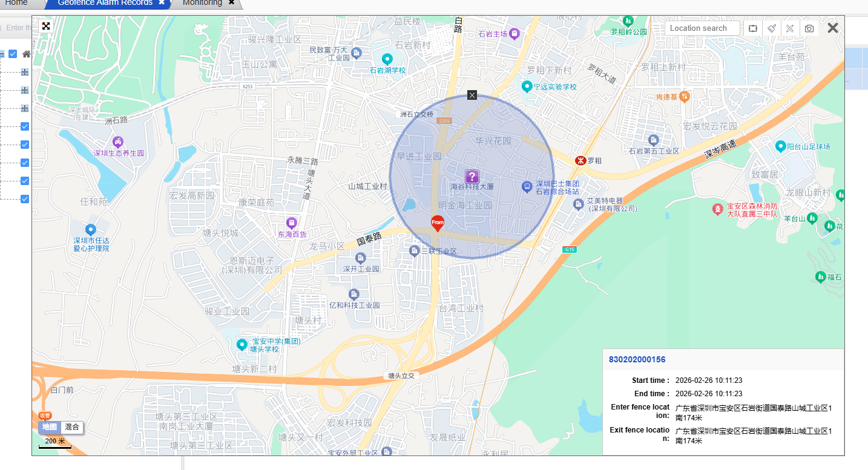The width and height of the screenshot is (868, 470).
Task: Click the black X on the geofence circle edge
Action: 472,95
